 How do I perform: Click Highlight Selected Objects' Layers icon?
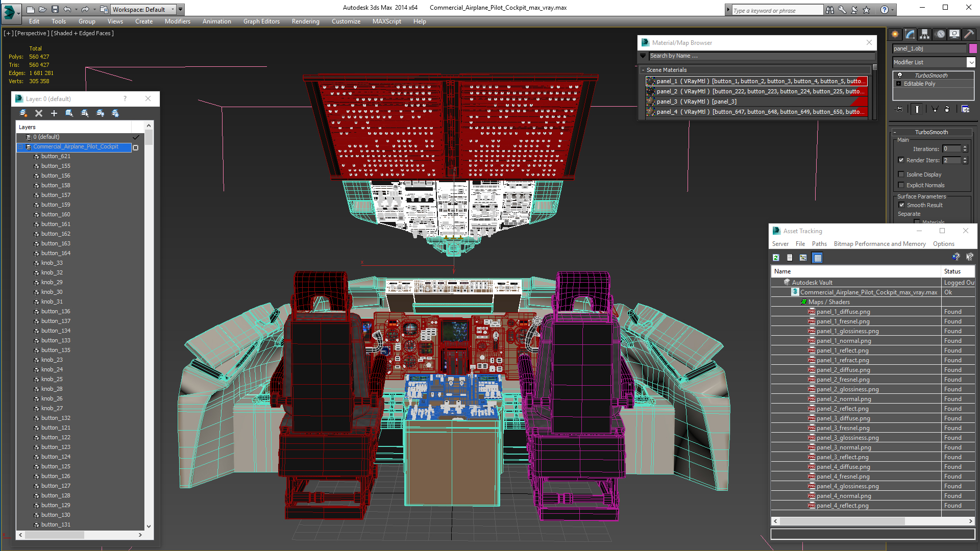coord(85,113)
